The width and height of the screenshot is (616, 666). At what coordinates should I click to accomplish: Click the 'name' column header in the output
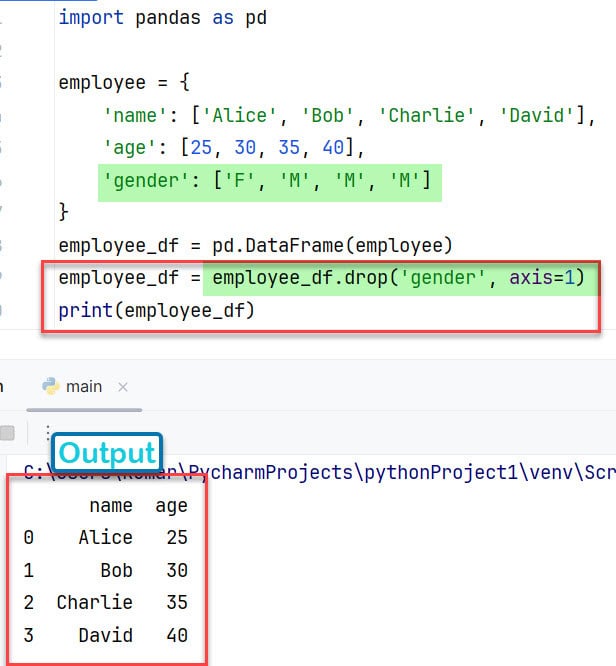(111, 505)
